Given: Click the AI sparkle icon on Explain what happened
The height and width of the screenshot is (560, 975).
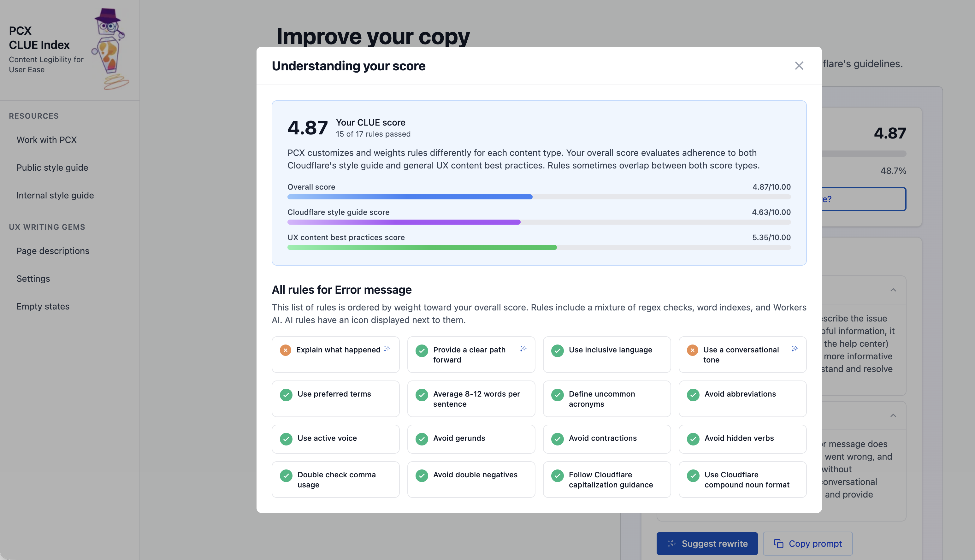Looking at the screenshot, I should pos(387,348).
